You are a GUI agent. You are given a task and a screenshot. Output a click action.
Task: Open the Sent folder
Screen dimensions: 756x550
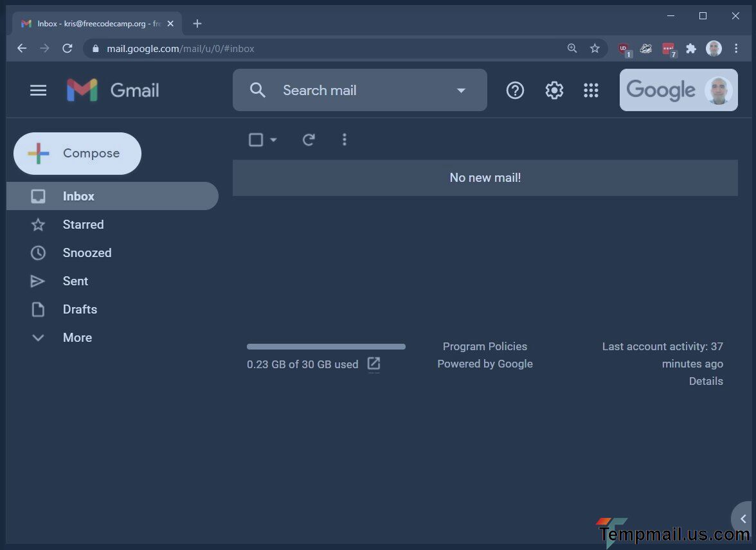pyautogui.click(x=75, y=281)
